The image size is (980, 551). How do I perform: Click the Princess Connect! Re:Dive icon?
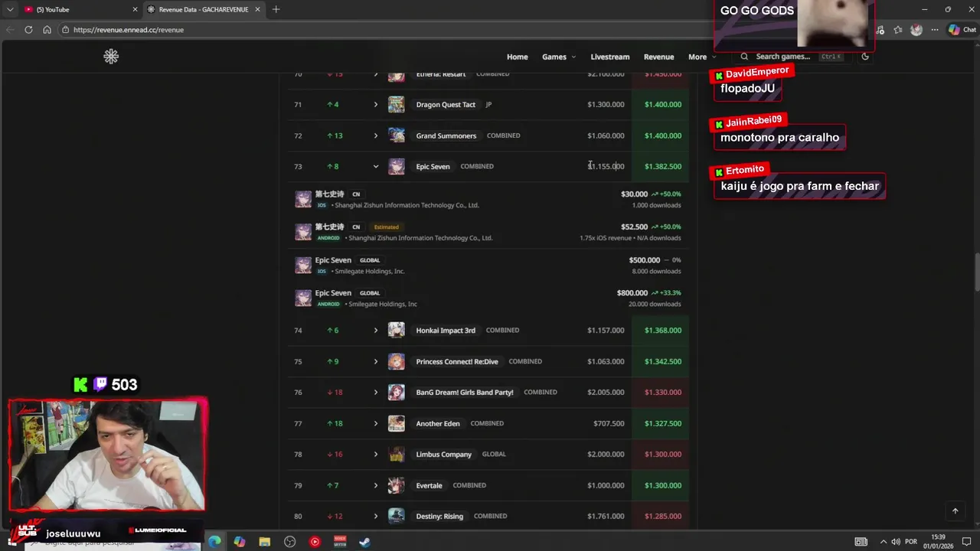[396, 361]
